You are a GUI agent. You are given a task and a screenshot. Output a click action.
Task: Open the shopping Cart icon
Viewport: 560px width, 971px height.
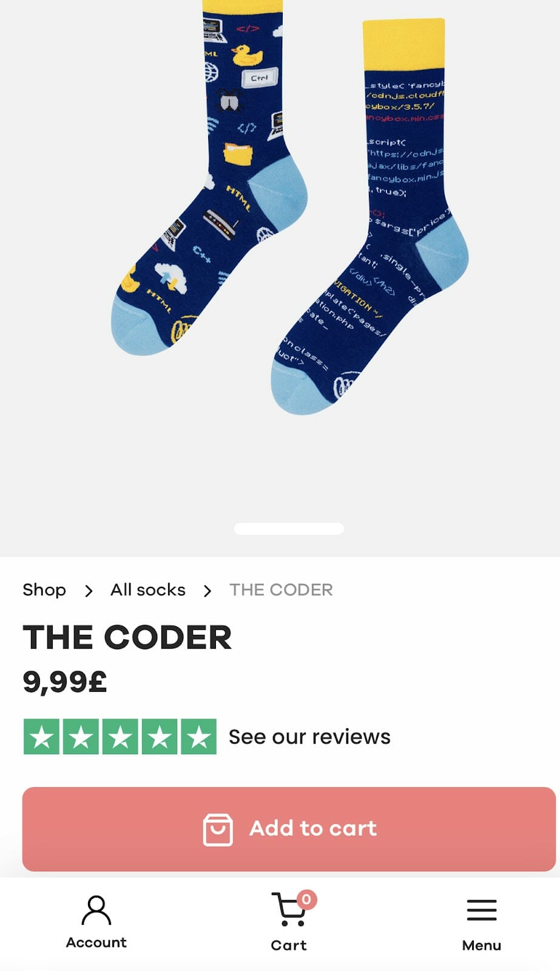pyautogui.click(x=288, y=910)
